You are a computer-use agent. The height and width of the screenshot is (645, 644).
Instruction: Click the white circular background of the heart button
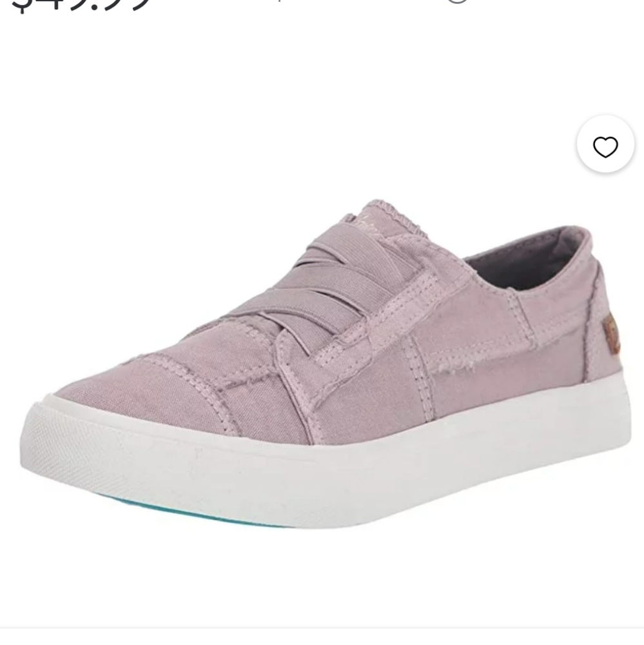point(605,144)
